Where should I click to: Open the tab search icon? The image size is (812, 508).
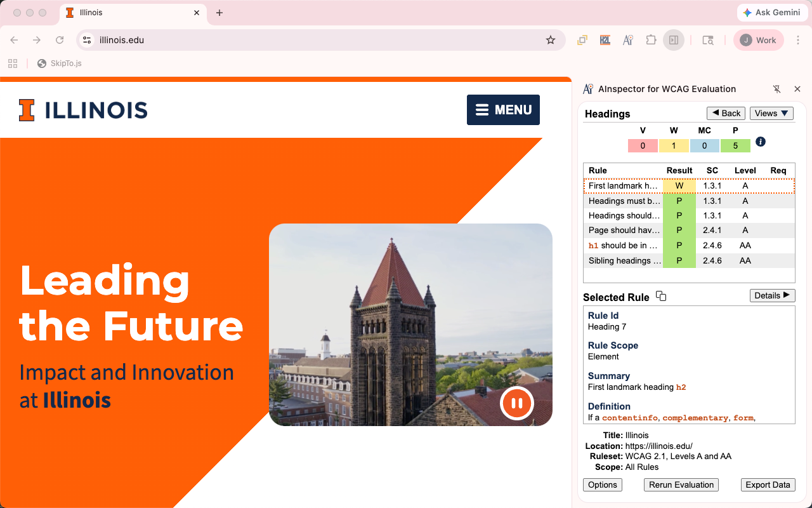[708, 40]
